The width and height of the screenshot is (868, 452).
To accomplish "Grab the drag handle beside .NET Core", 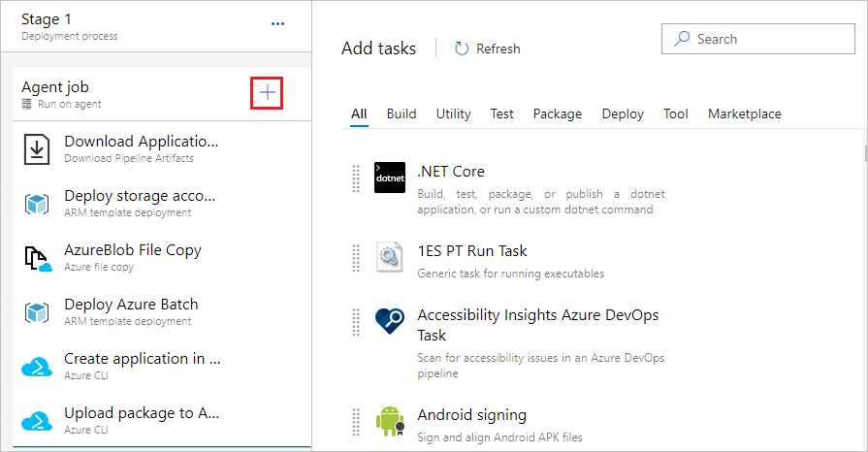I will click(356, 178).
